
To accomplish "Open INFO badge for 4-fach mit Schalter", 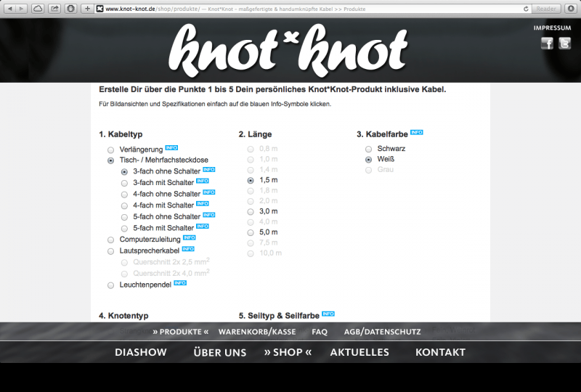I will (x=203, y=203).
